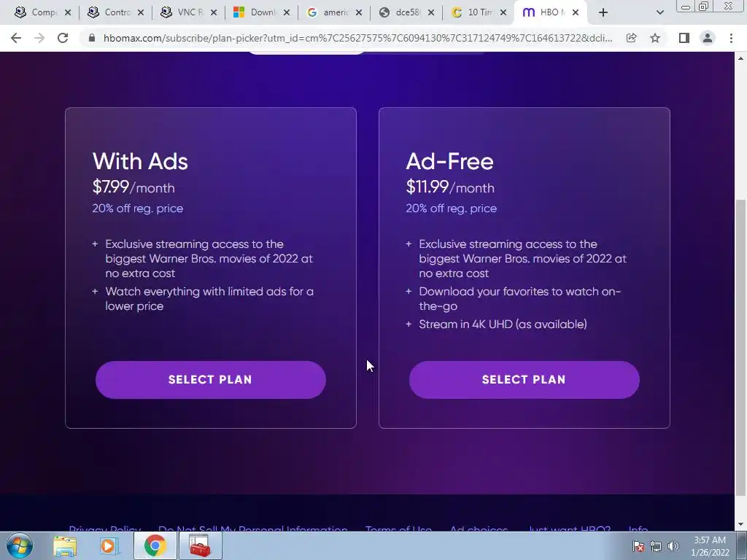Select the Ad-Free plan
Screen dimensions: 747x560
(x=524, y=379)
